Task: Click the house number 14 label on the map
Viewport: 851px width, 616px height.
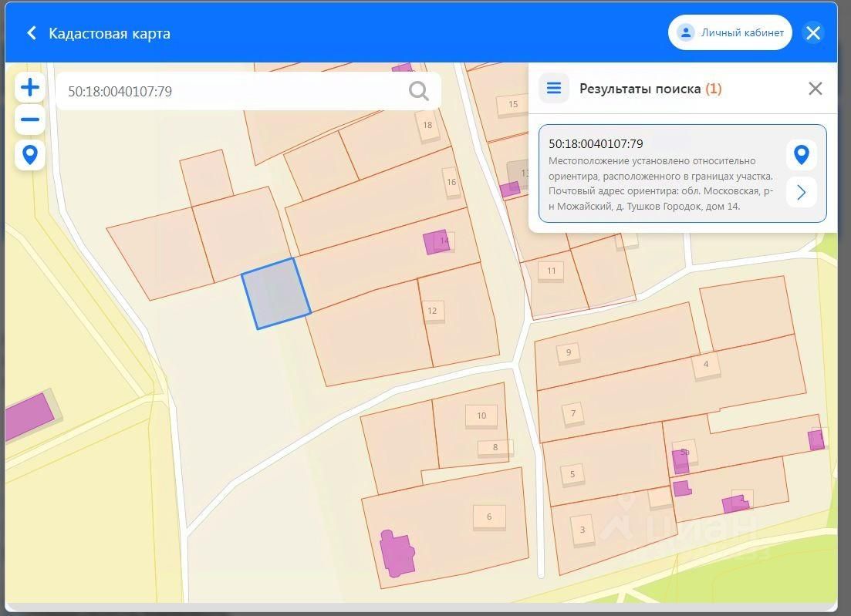Action: click(x=445, y=241)
